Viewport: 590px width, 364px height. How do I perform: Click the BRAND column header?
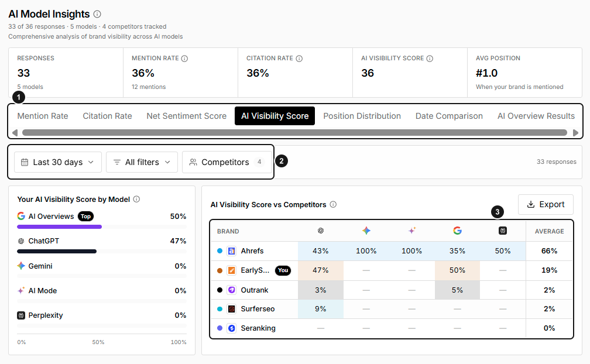228,231
